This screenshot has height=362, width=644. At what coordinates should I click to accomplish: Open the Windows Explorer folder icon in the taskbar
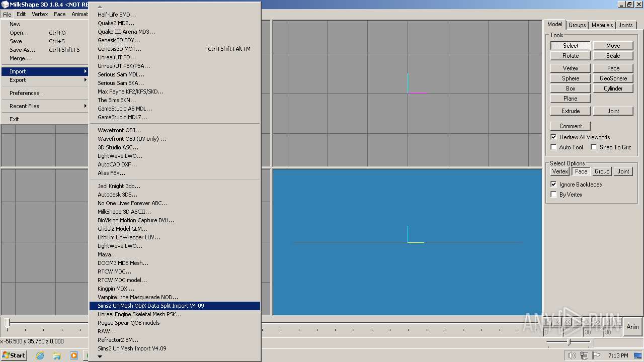coord(57,355)
